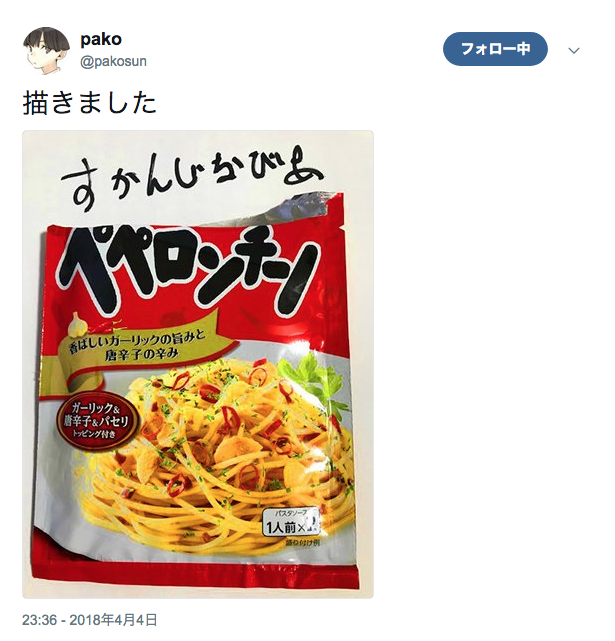Open the @pakosun handle link
This screenshot has height=641, width=615.
pos(113,62)
